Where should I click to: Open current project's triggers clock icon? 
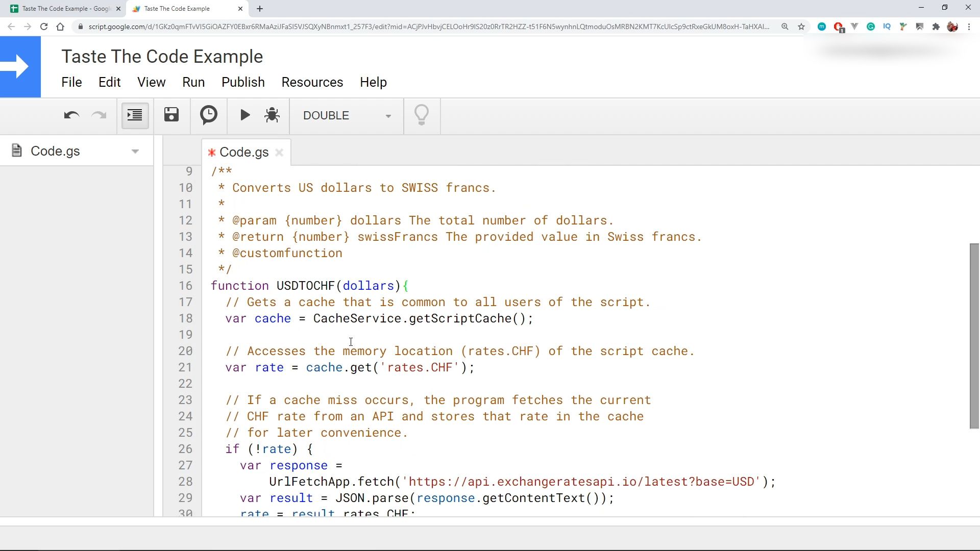[208, 115]
